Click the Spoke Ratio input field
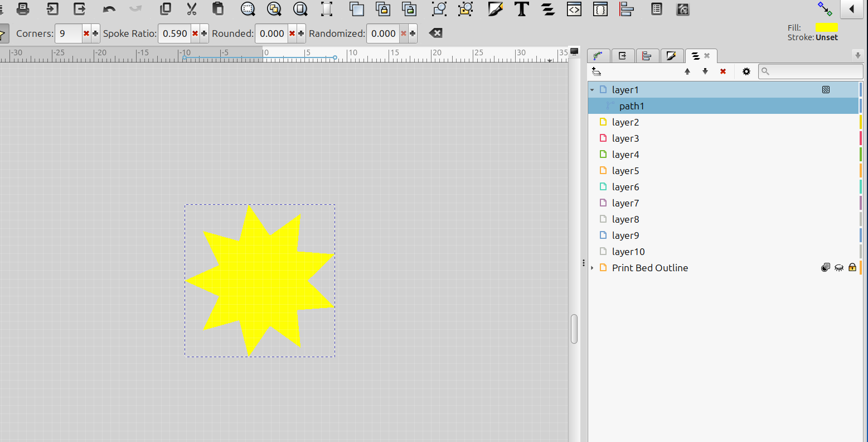Image resolution: width=868 pixels, height=442 pixels. click(x=174, y=33)
